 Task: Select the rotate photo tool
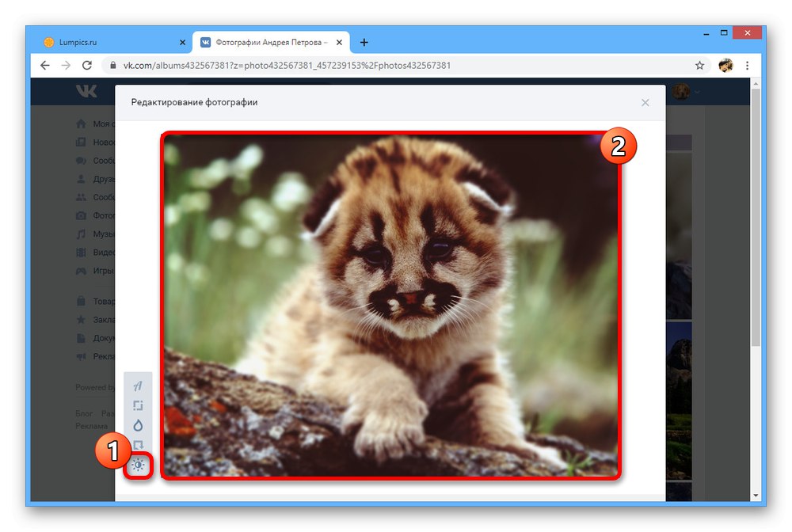[x=139, y=445]
